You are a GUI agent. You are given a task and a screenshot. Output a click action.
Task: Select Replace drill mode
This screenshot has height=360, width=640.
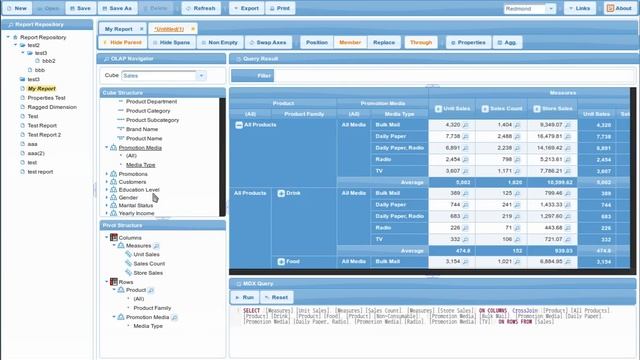pos(384,42)
